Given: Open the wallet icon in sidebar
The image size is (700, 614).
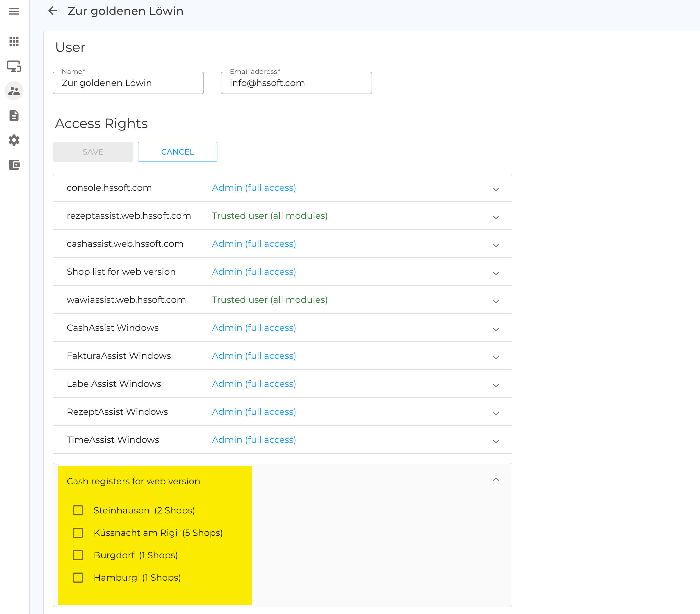Looking at the screenshot, I should (14, 165).
